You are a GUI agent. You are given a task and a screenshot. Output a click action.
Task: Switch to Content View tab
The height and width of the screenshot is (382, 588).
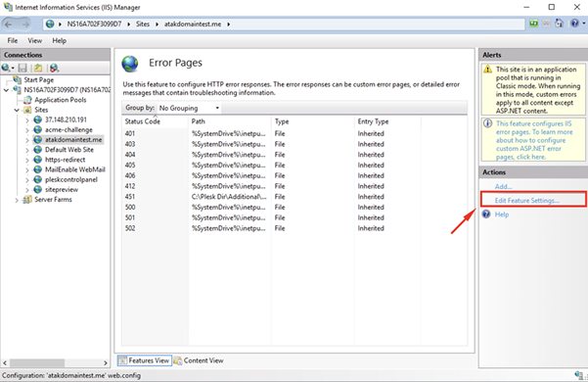coord(199,360)
